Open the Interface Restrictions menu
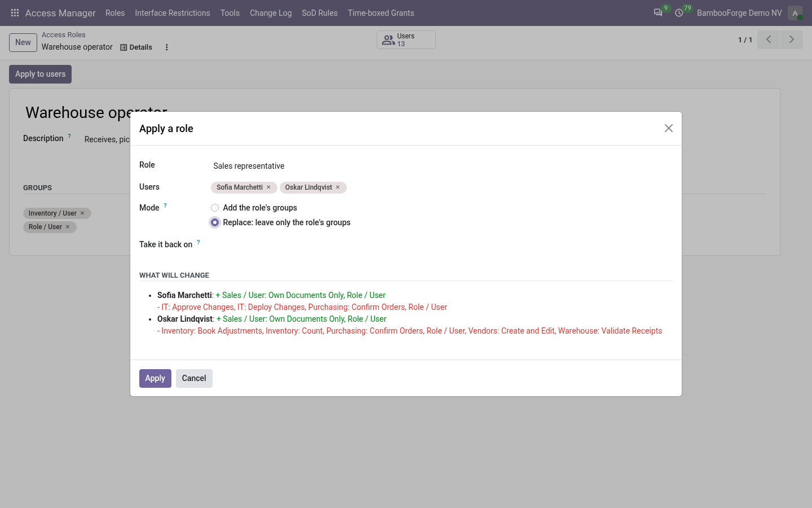 173,13
